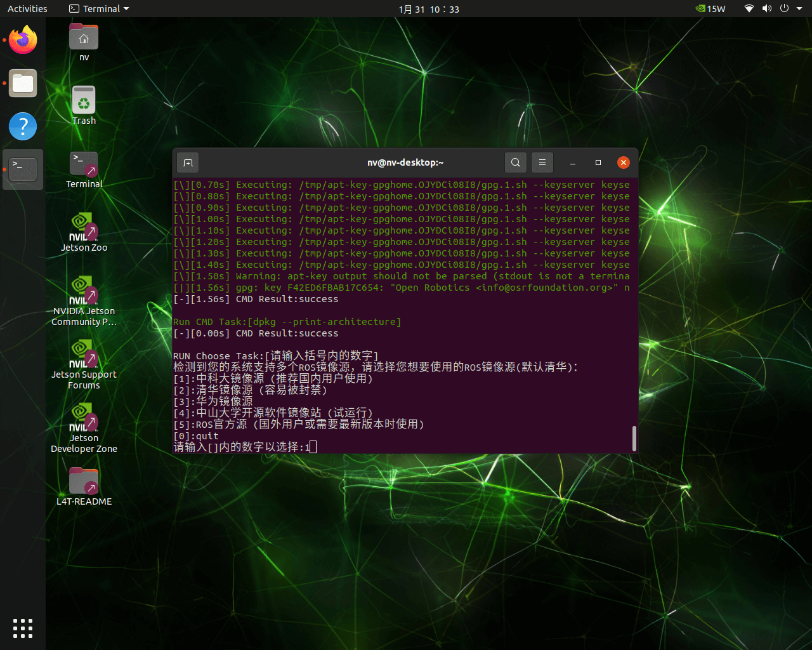
Task: Open a new terminal tab
Action: (188, 162)
